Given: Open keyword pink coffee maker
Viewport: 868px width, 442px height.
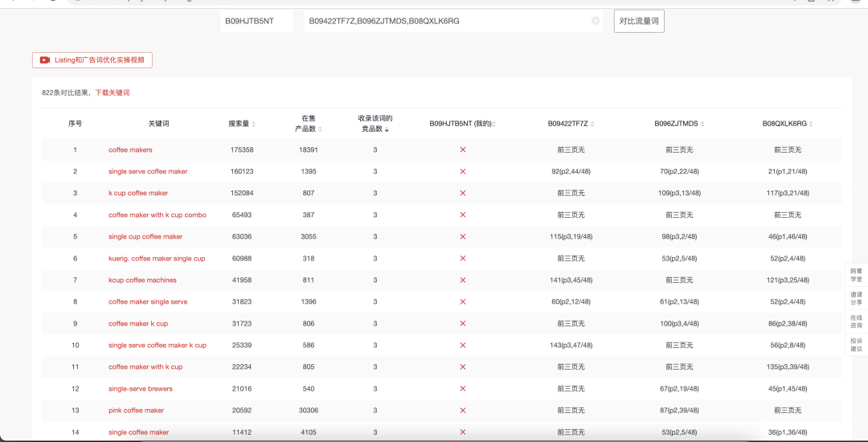Looking at the screenshot, I should coord(136,411).
